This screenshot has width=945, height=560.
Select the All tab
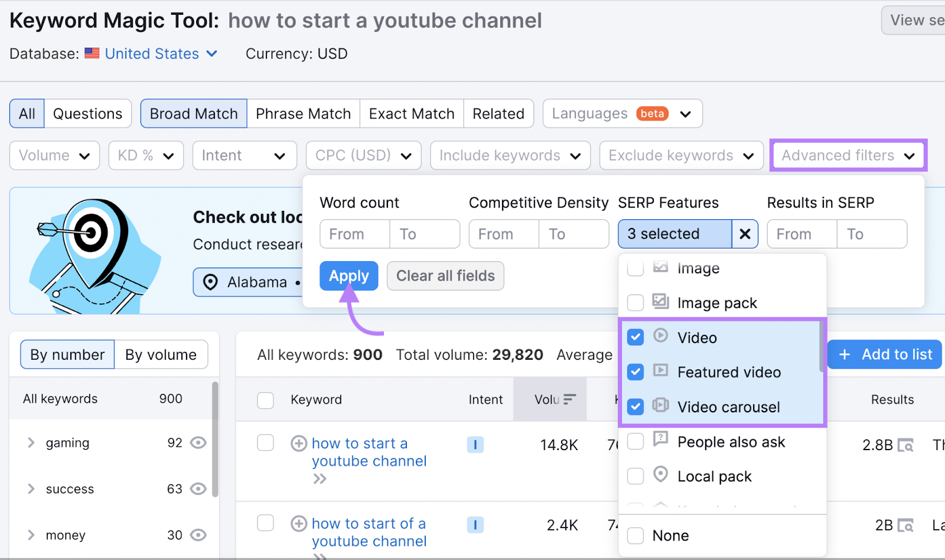tap(27, 113)
